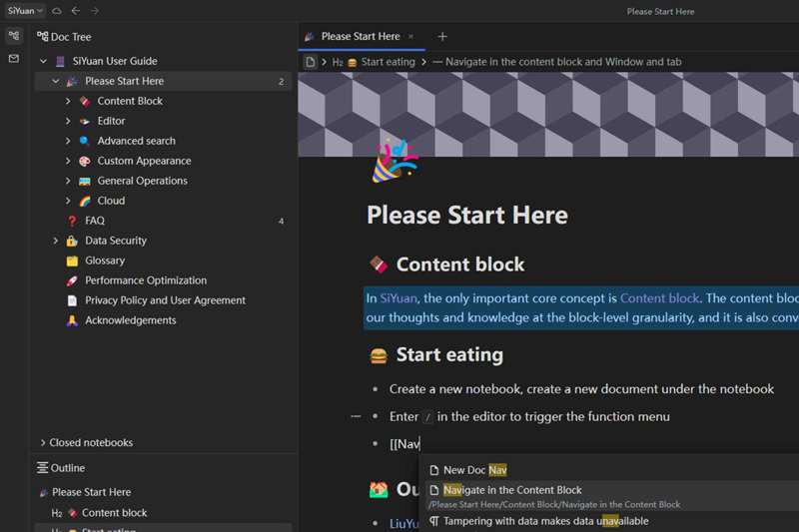799x532 pixels.
Task: Click the document icon in breadcrumb bar
Action: (311, 62)
